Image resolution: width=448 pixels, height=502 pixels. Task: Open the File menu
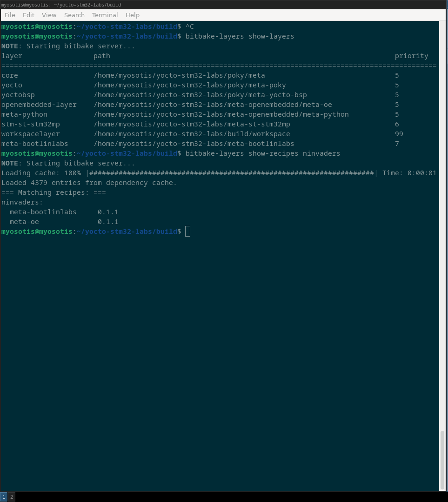[x=10, y=15]
